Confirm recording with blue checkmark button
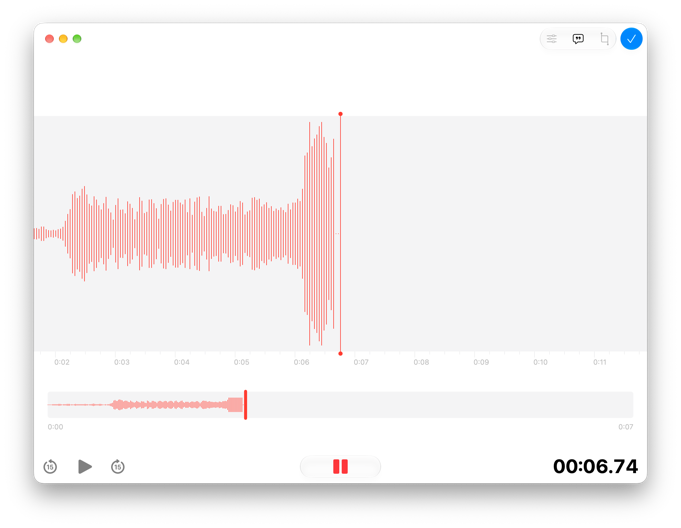The image size is (681, 528). 631,39
